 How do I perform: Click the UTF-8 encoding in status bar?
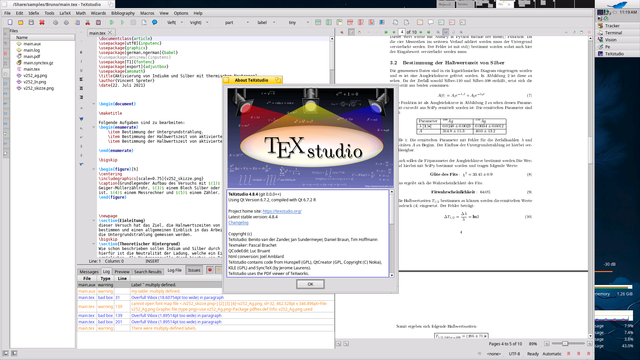(514, 354)
